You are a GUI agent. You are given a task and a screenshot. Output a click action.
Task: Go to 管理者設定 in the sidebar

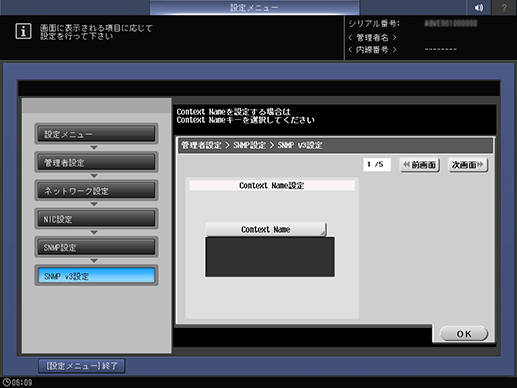click(x=96, y=162)
